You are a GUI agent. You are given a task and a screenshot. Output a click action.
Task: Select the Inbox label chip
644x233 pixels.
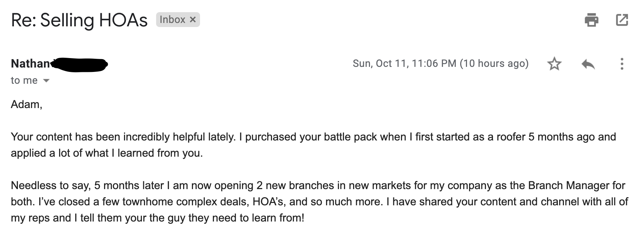click(x=178, y=20)
